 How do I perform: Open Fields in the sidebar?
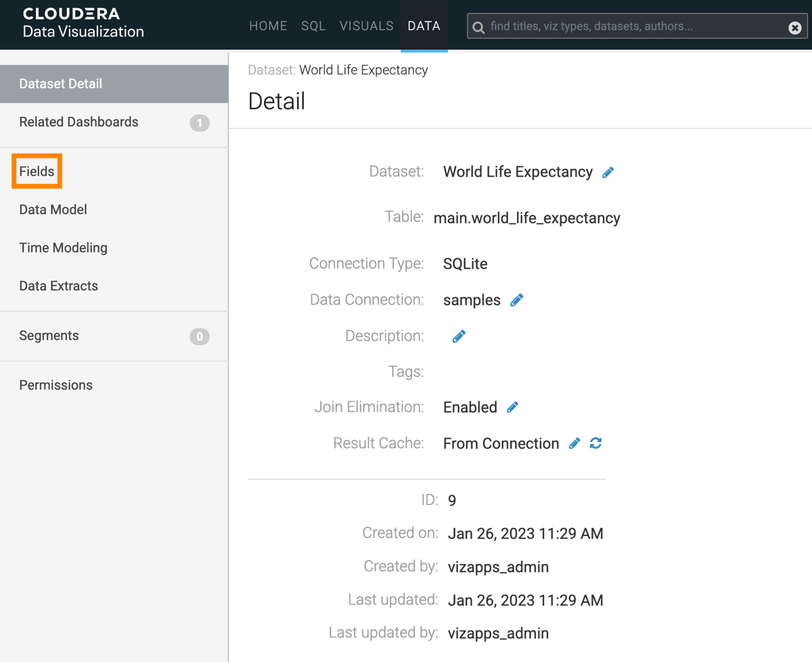tap(37, 171)
